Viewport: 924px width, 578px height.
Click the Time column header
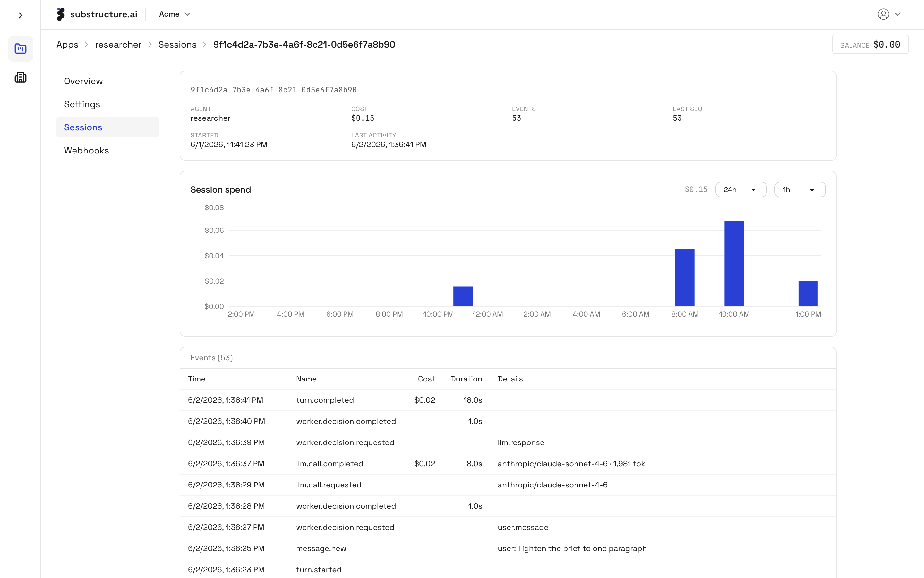click(x=197, y=379)
